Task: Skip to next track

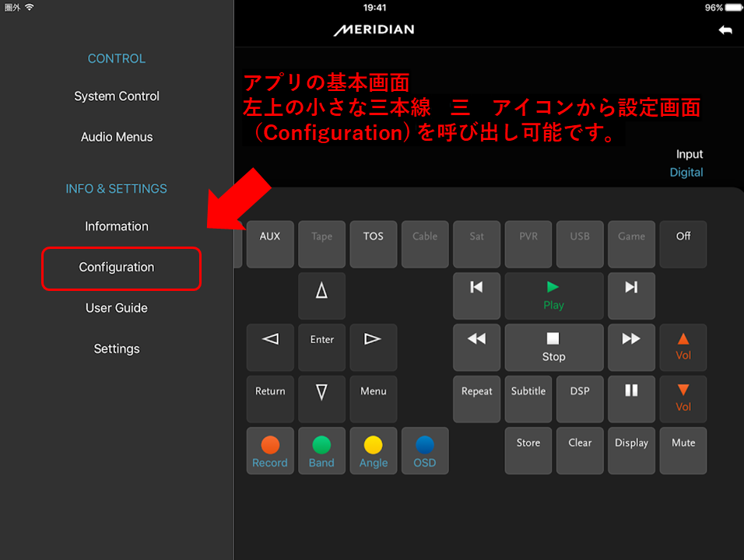Action: coord(632,296)
